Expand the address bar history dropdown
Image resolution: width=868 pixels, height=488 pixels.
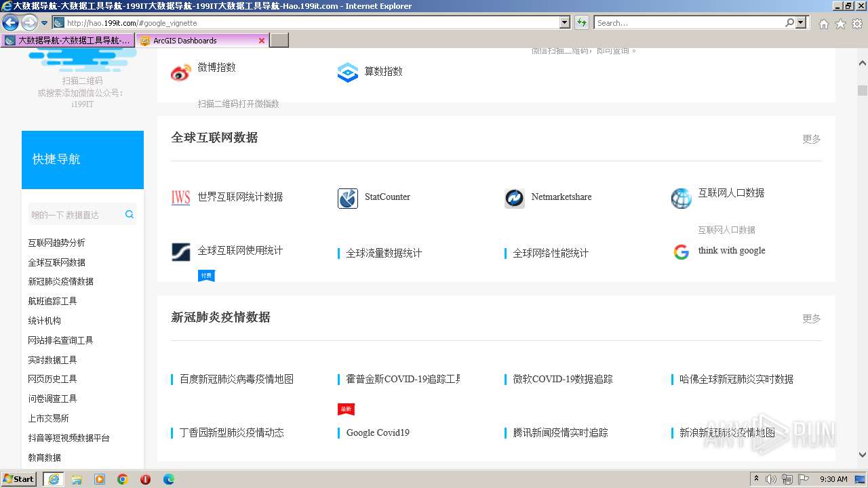coord(565,22)
